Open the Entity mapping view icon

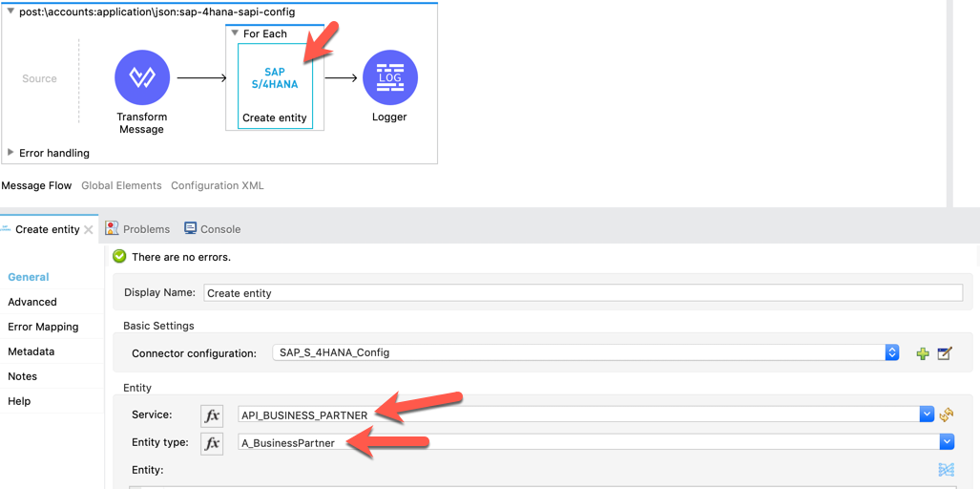click(947, 470)
